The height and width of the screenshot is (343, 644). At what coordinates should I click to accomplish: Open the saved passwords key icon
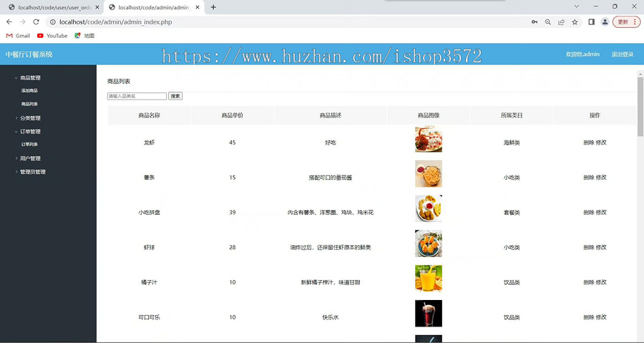click(535, 22)
